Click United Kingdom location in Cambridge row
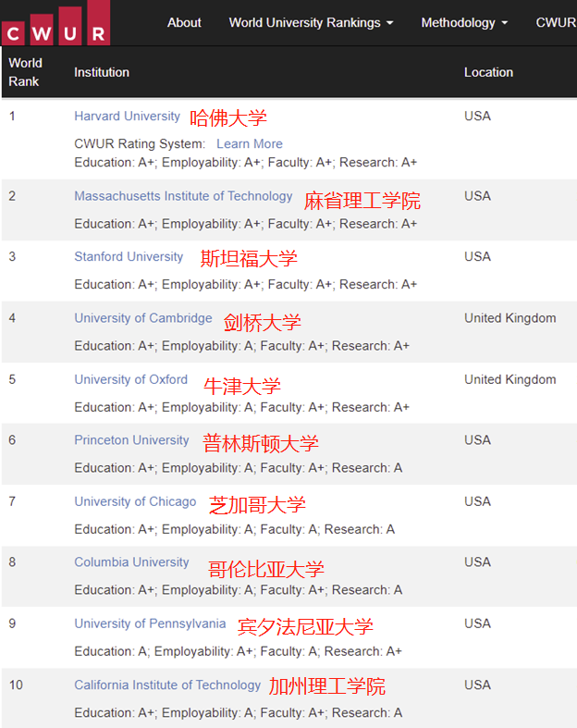 (510, 318)
